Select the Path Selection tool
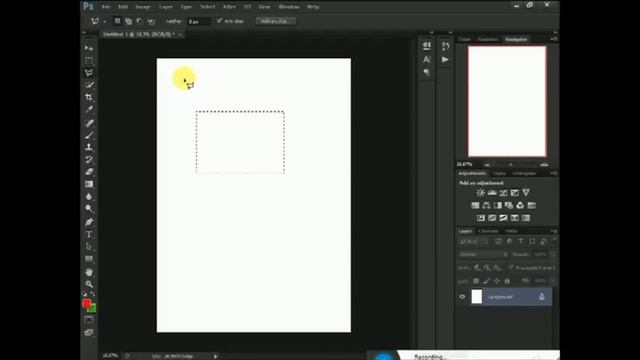The image size is (640, 360). 89,247
